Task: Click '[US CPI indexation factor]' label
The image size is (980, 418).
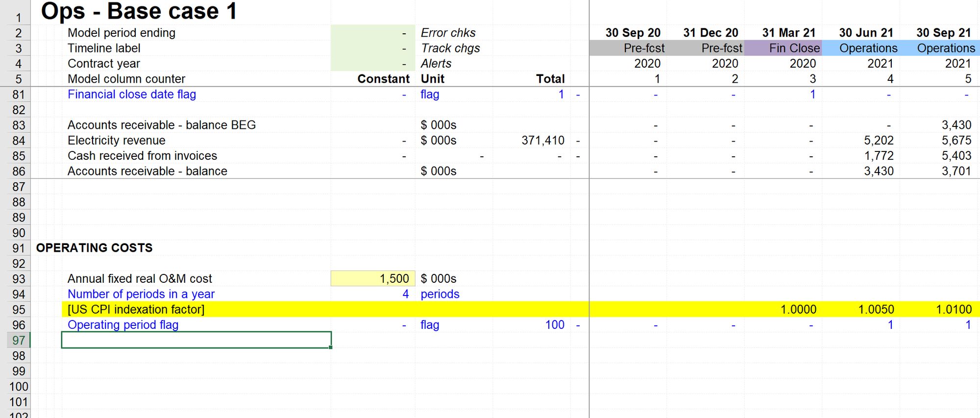Action: coord(136,309)
